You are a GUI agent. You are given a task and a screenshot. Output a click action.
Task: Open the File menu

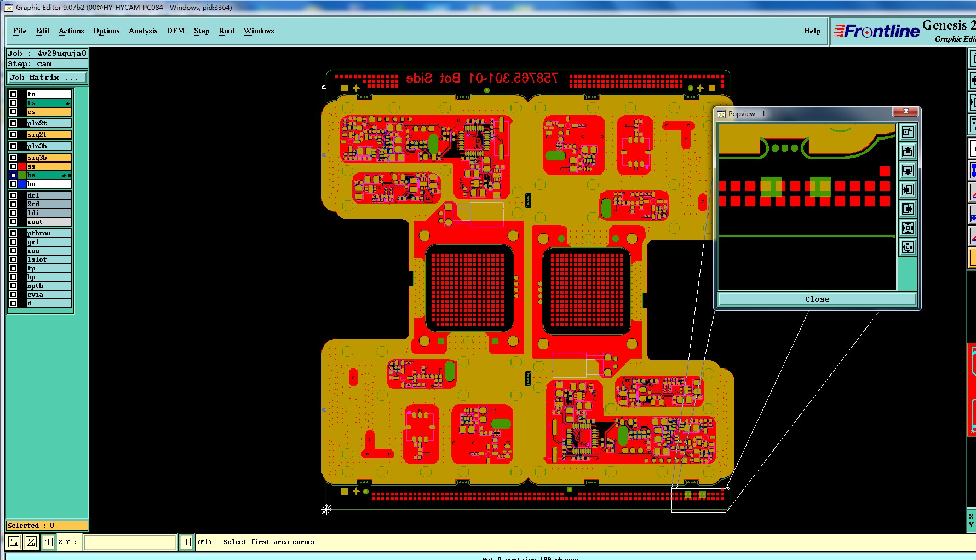[20, 31]
